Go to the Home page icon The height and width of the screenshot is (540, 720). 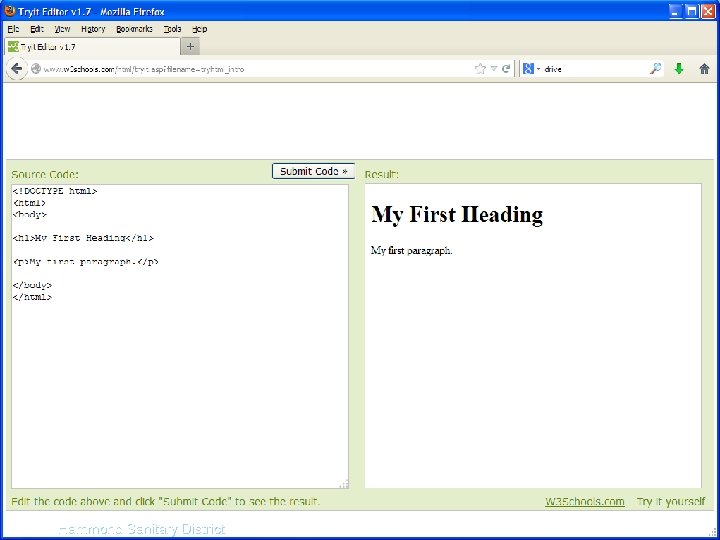(x=704, y=69)
